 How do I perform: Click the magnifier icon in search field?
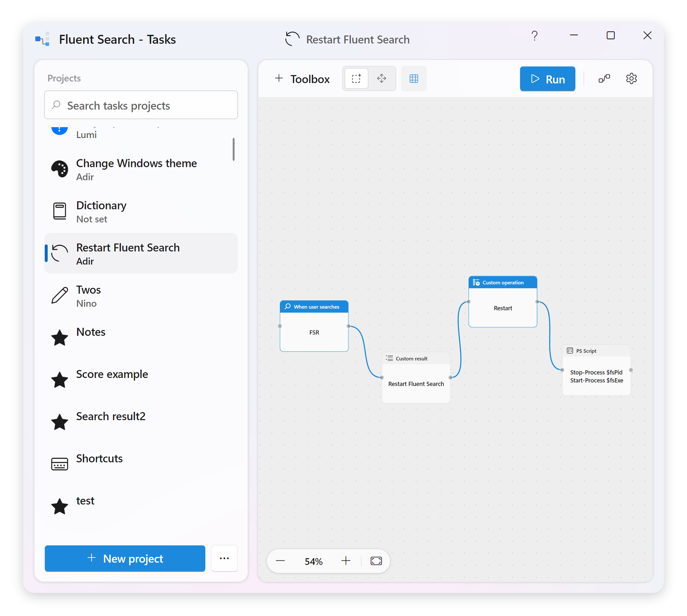[56, 105]
